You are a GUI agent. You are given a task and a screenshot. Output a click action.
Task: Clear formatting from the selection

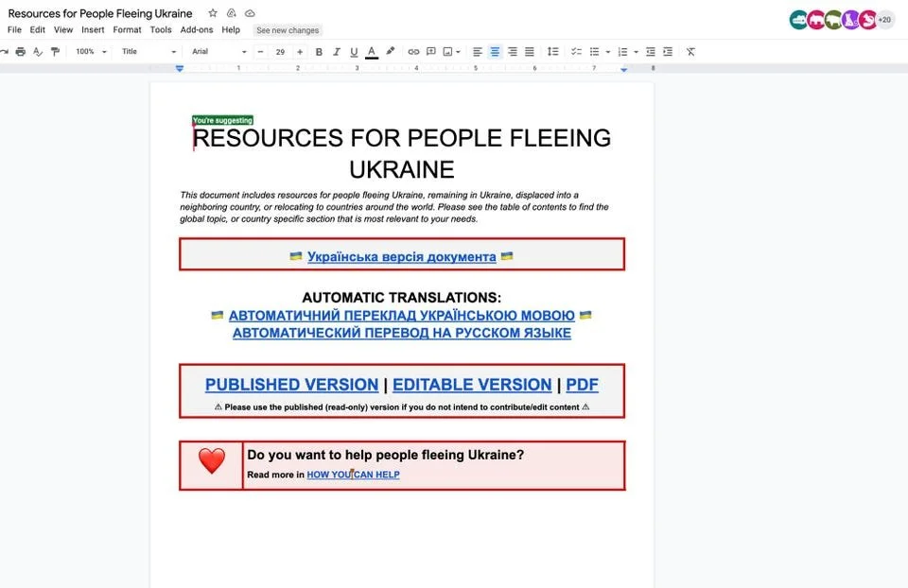690,51
